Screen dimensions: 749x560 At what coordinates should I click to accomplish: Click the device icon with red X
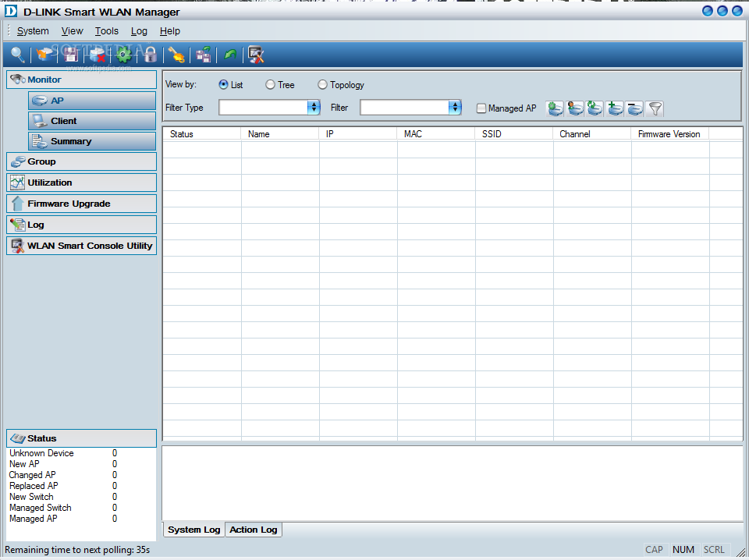(98, 55)
